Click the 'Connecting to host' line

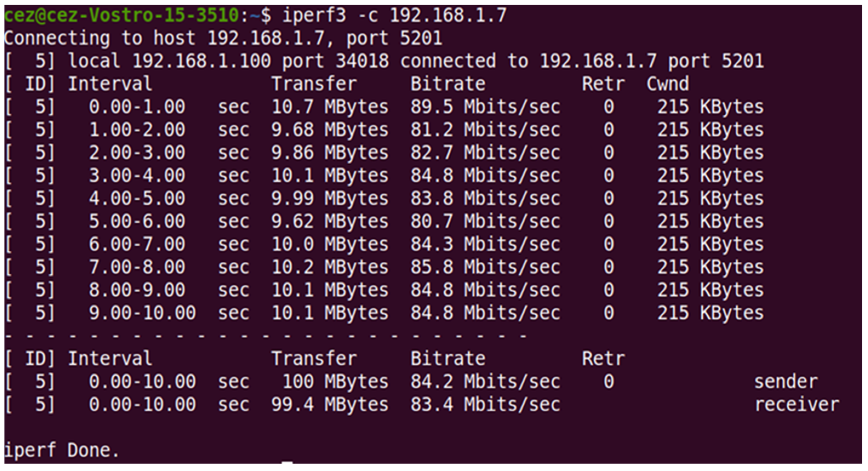click(x=222, y=38)
